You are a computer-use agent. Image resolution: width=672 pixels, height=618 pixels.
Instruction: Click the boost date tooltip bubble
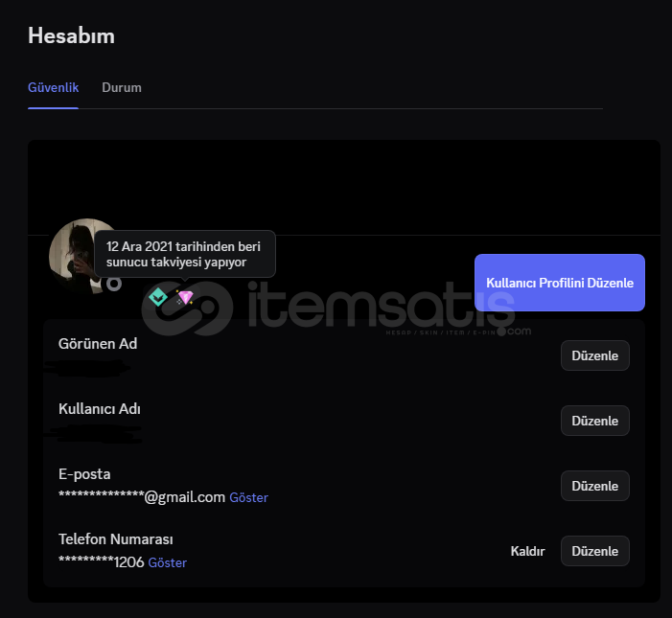tap(185, 254)
